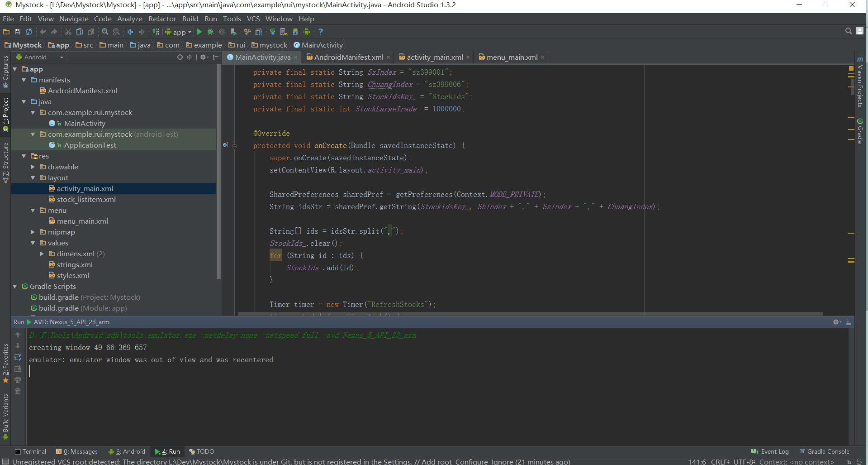Click the Synchronize refresh icon in toolbar

click(29, 32)
